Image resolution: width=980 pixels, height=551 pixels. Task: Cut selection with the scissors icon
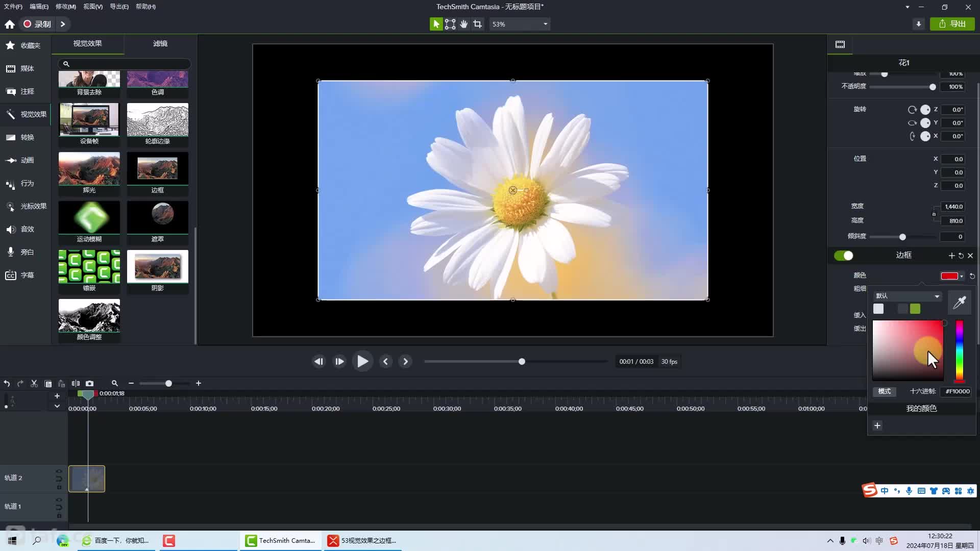[x=34, y=383]
